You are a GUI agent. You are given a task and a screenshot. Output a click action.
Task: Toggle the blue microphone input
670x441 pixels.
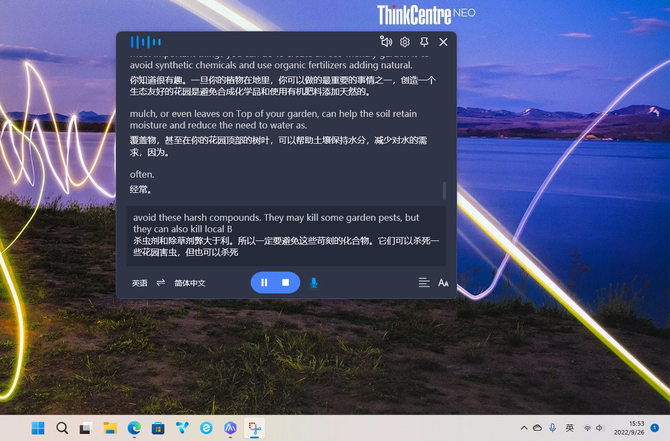pyautogui.click(x=313, y=283)
